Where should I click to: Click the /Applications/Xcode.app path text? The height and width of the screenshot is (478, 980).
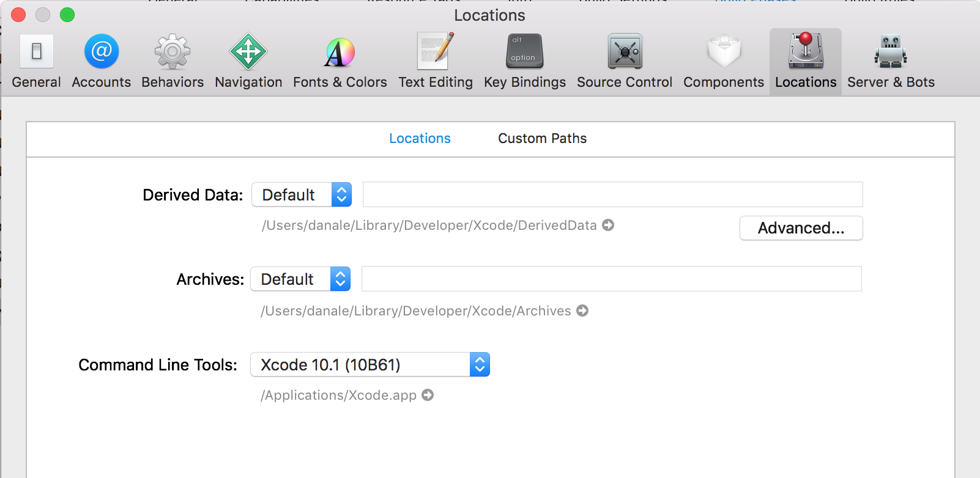pos(338,395)
